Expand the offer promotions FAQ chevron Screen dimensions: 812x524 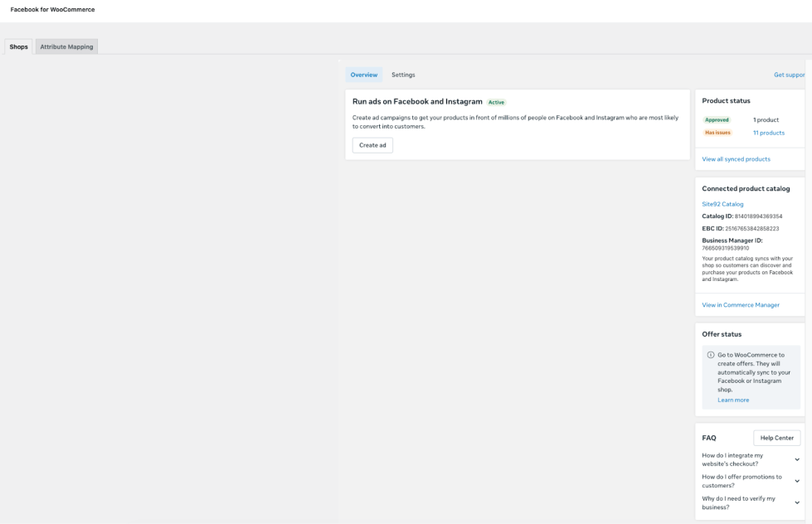point(797,481)
